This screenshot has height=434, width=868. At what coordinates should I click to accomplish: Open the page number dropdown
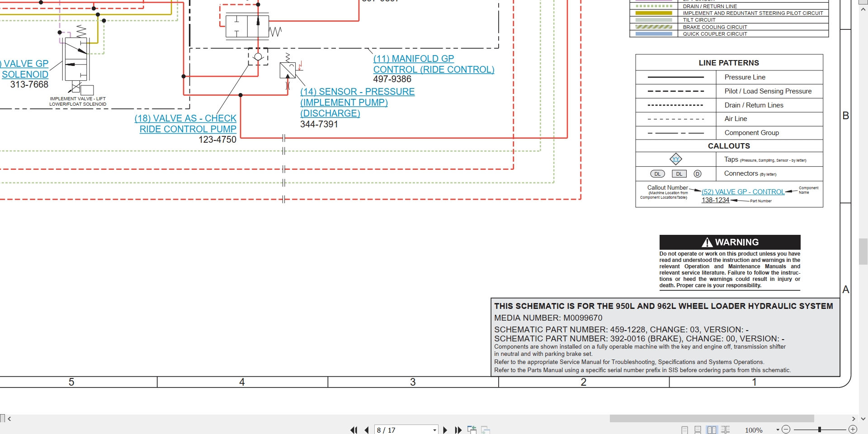[434, 430]
